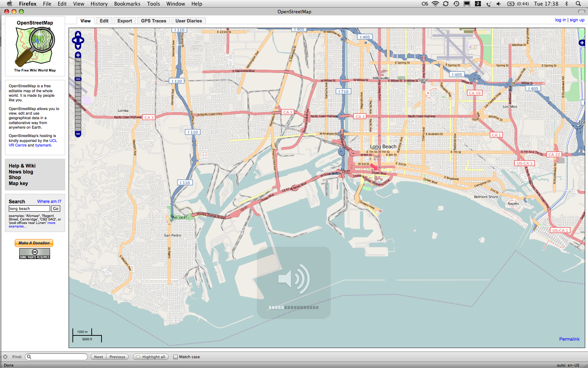
Task: Pan the map left with arrow control
Action: pyautogui.click(x=74, y=41)
